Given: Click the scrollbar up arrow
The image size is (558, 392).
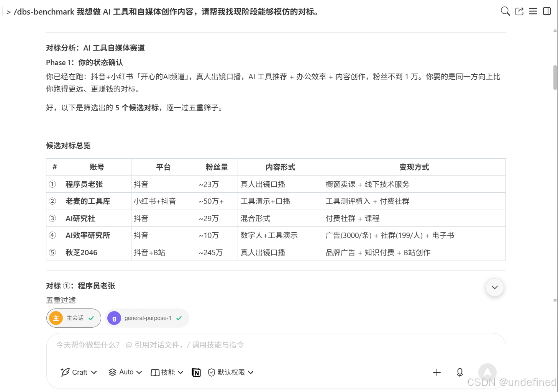Looking at the screenshot, I should click(555, 30).
